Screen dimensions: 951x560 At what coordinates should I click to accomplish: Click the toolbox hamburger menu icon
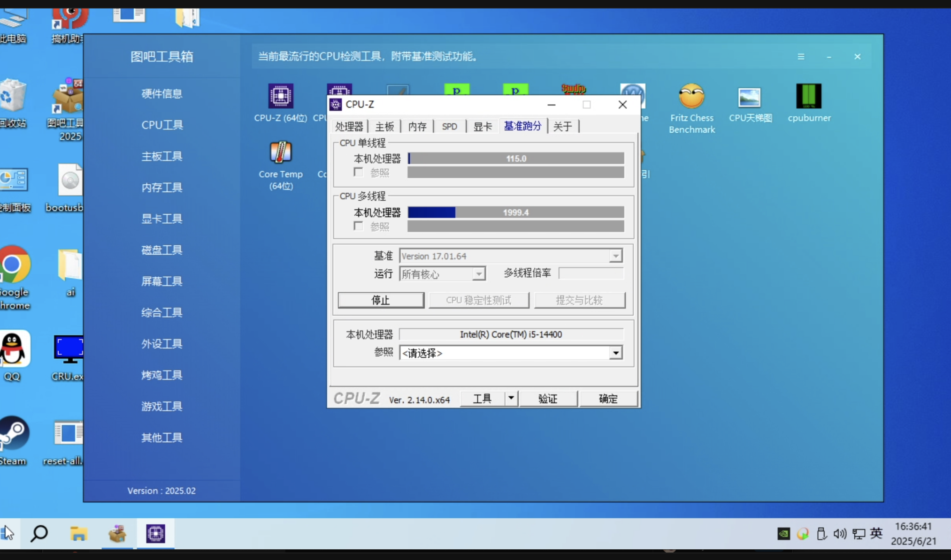click(801, 57)
